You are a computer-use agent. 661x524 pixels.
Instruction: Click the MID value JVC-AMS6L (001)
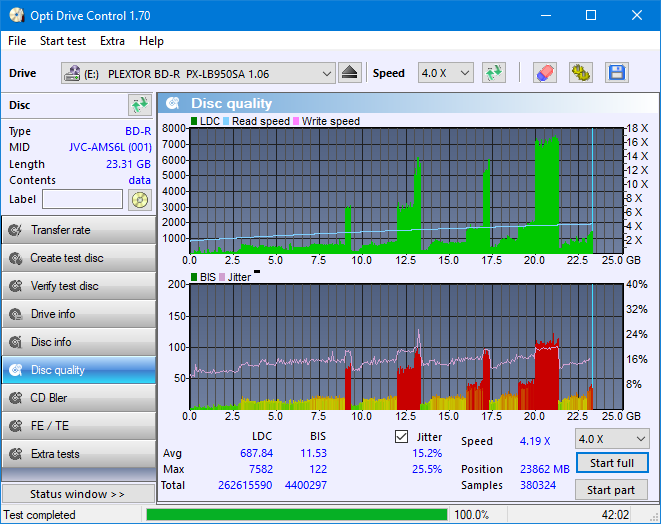click(110, 147)
